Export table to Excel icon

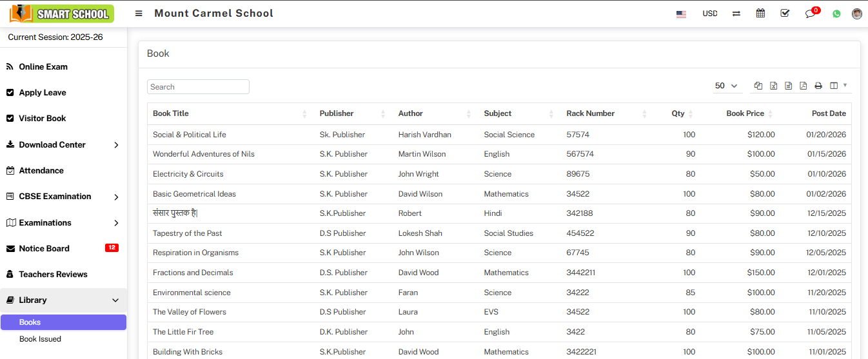(773, 86)
